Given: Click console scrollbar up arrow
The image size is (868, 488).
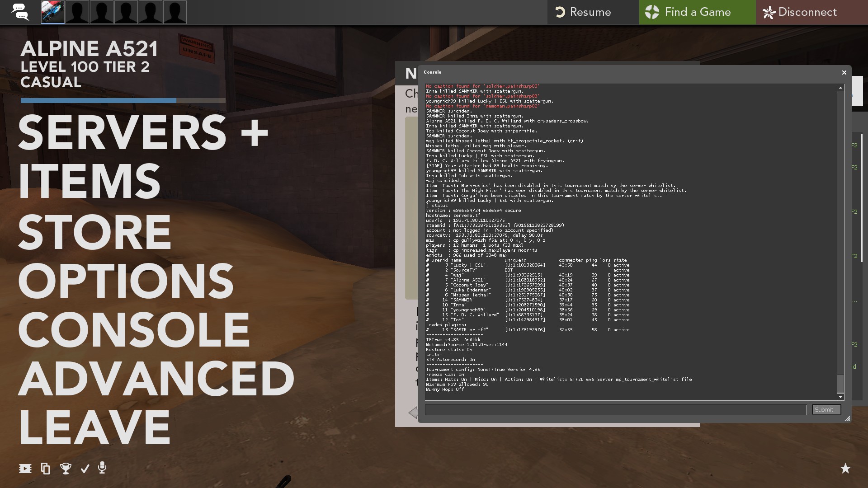Looking at the screenshot, I should [x=840, y=88].
